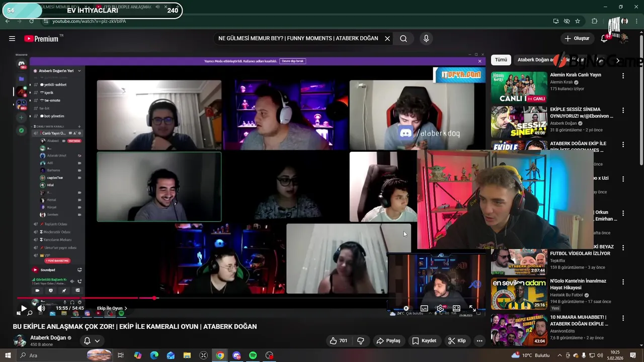Open options for 10 NUMARA MUHABBET video
Image resolution: width=644 pixels, height=362 pixels.
623,318
